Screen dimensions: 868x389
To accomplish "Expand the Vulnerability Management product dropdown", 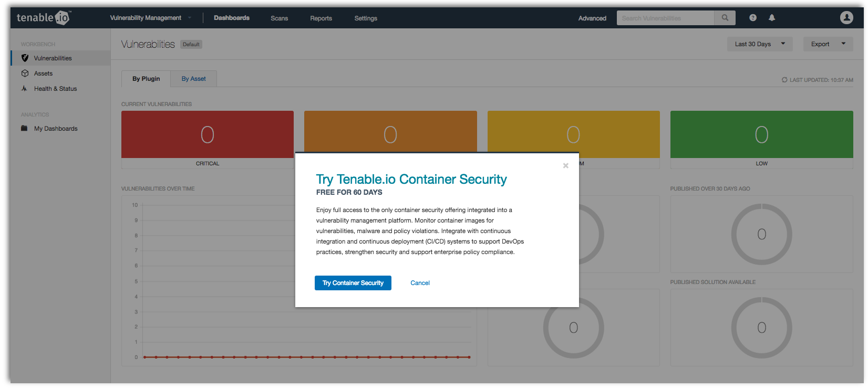I will (x=150, y=18).
